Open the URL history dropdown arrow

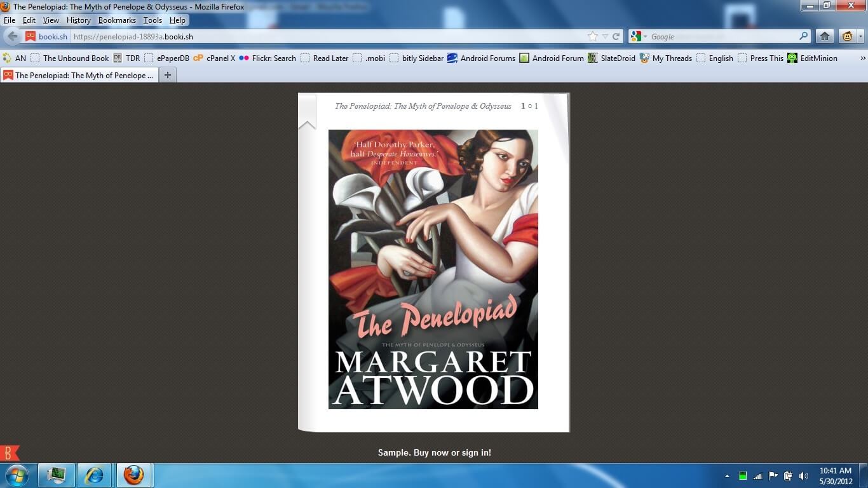[x=605, y=36]
